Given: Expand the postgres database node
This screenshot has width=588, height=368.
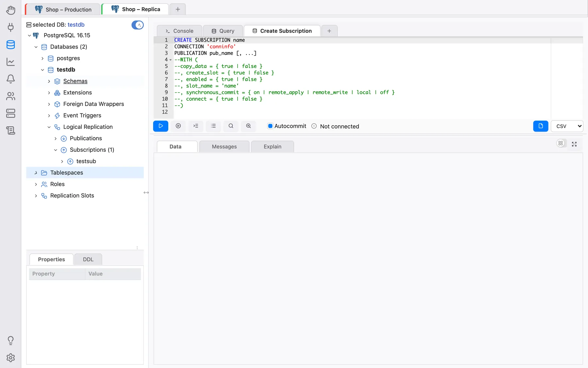Looking at the screenshot, I should tap(42, 58).
